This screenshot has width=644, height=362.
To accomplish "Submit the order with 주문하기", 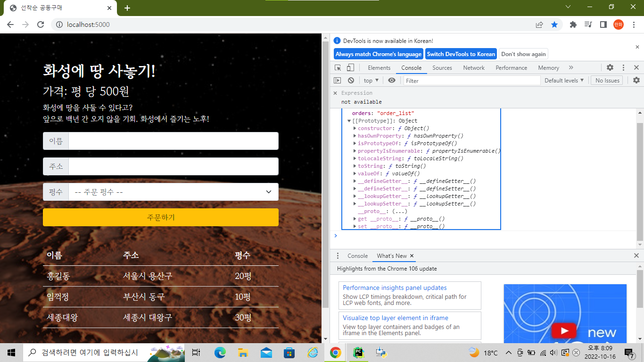I will tap(161, 217).
